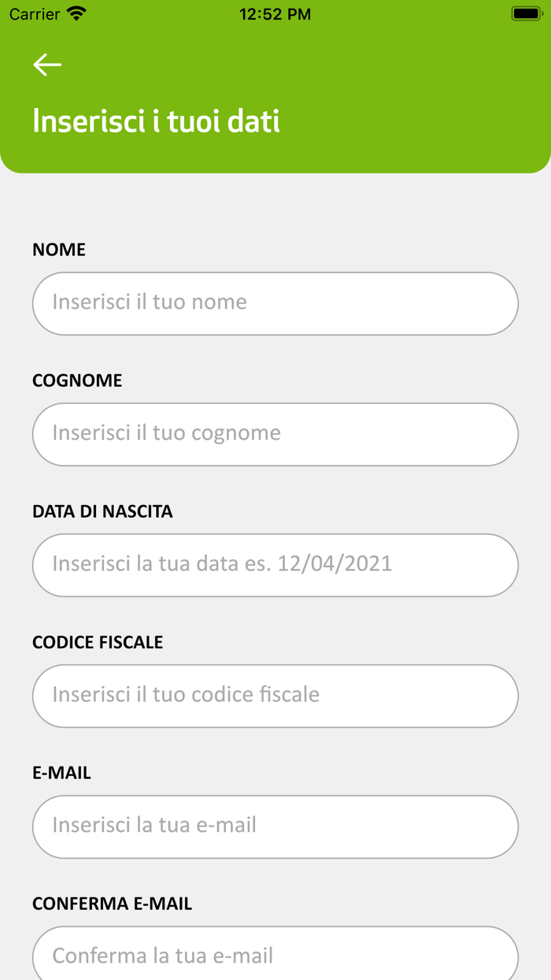Focus the 'Inserisci il tuo cognome' field
The height and width of the screenshot is (980, 551).
275,434
